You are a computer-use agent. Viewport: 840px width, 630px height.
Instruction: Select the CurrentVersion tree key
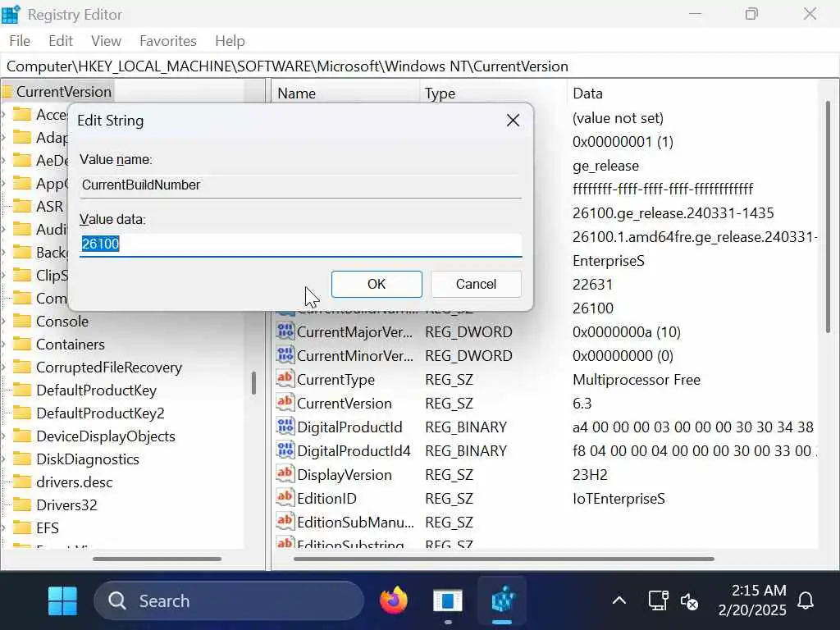click(x=64, y=92)
